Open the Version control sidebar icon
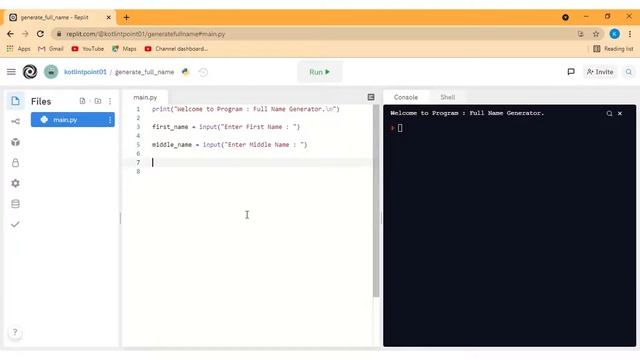640x360 pixels. point(15,122)
